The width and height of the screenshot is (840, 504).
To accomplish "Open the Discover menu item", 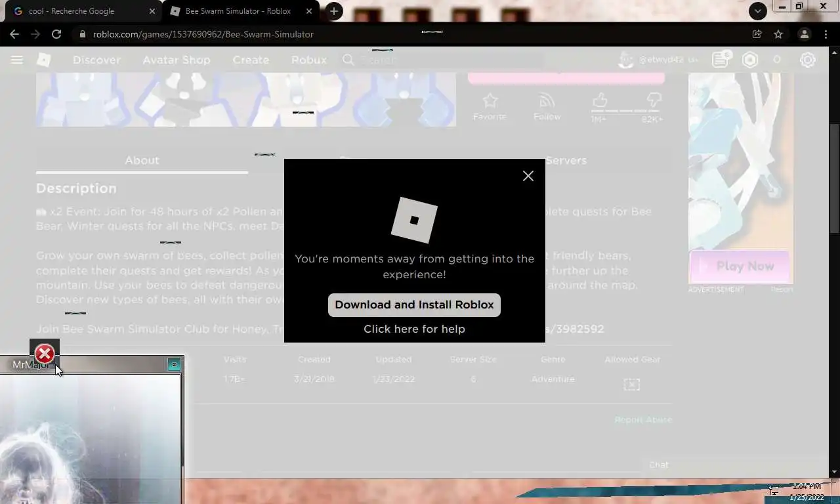I will pos(96,60).
